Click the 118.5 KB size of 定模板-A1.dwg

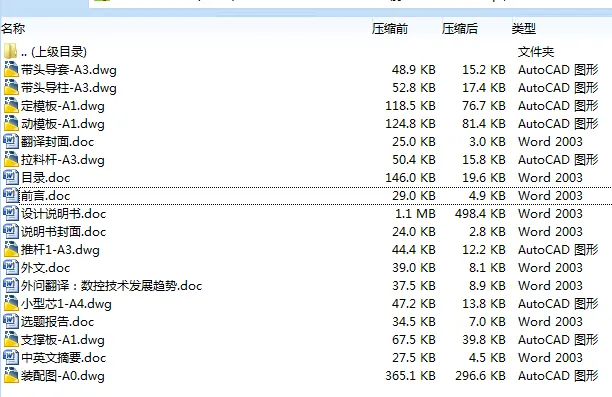(410, 106)
